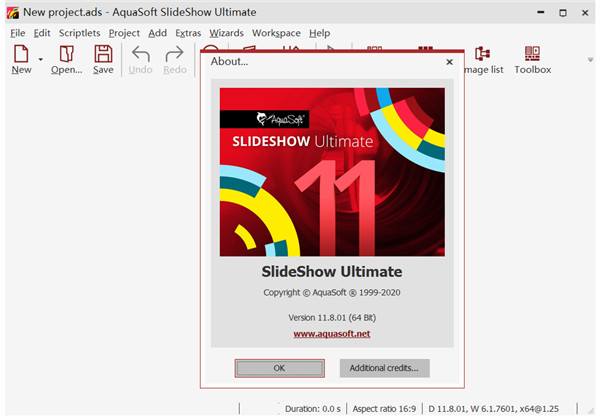The height and width of the screenshot is (420, 600).
Task: Visit the www.aquasoft.net link
Action: click(332, 334)
